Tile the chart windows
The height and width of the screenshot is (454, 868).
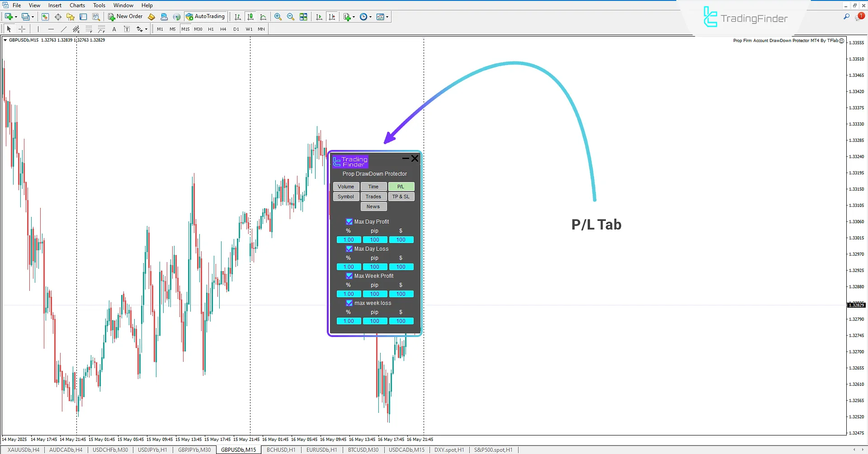coord(303,17)
